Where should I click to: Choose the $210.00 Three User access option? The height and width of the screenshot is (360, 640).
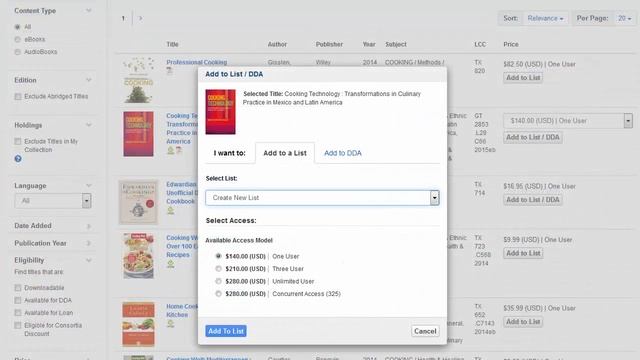pos(218,269)
